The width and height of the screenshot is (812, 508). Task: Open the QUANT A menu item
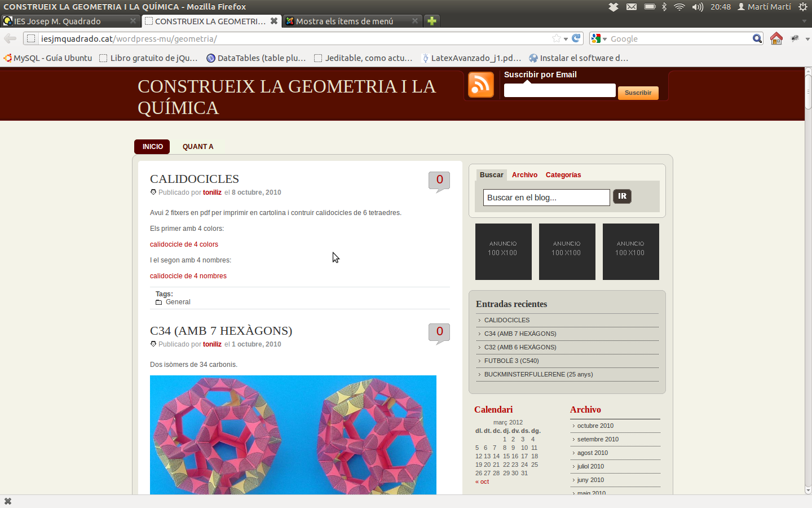click(x=198, y=147)
